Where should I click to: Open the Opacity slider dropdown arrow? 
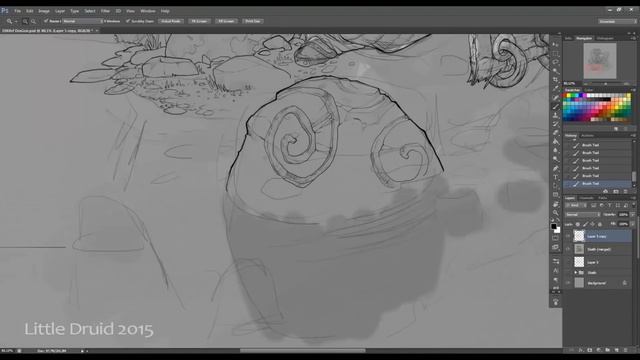632,214
